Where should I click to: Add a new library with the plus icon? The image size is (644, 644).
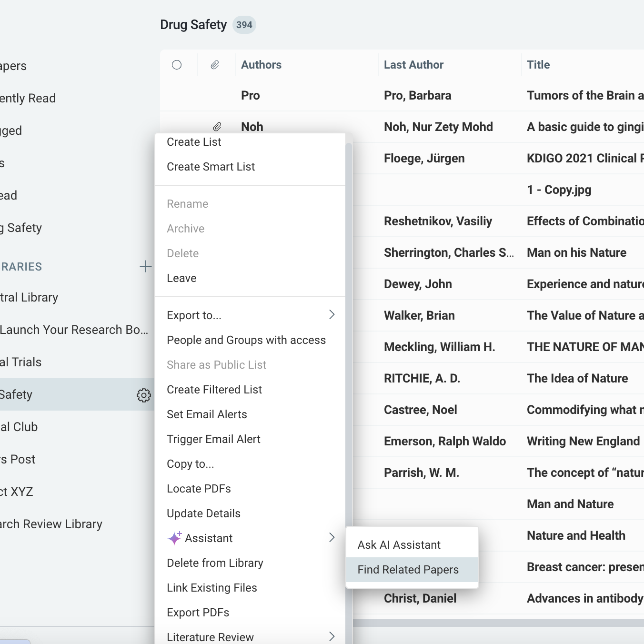click(145, 266)
